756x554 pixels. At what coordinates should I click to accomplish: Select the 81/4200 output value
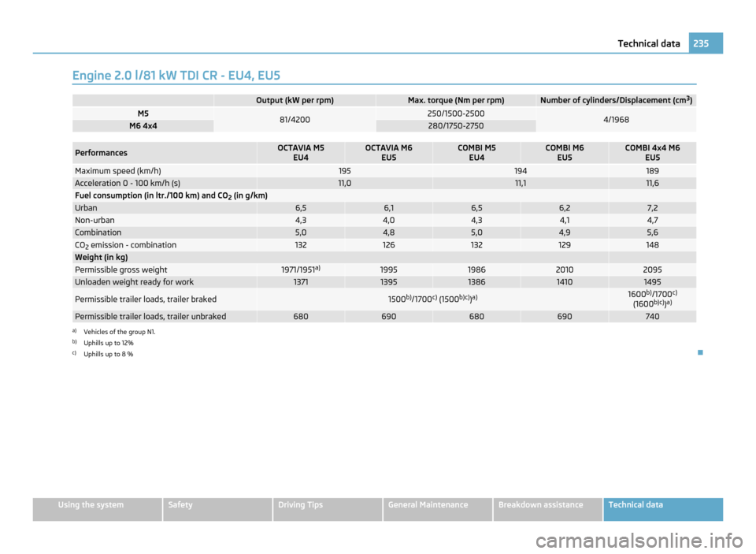tap(295, 120)
